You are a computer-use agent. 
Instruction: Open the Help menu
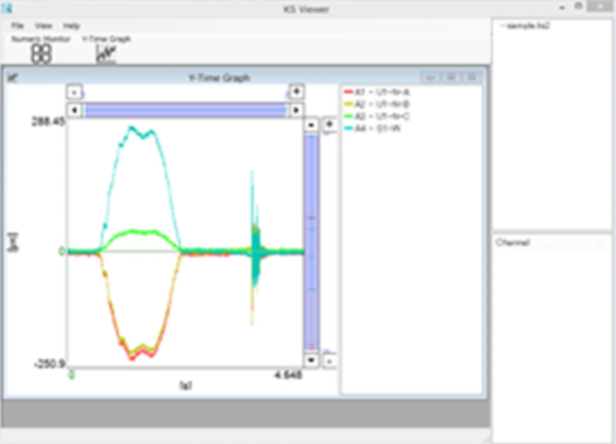click(x=71, y=24)
